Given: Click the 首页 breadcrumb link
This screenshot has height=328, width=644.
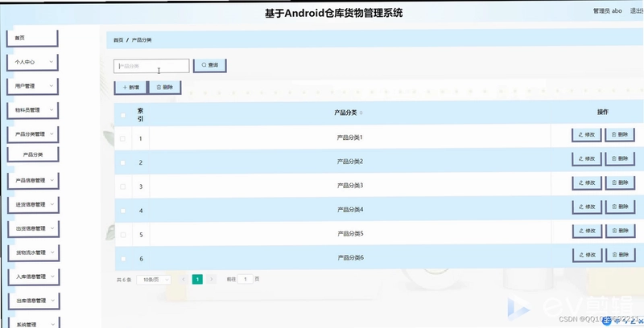Looking at the screenshot, I should coord(118,40).
